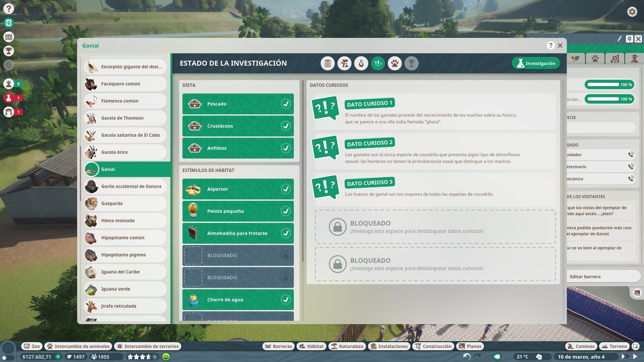Click the Pescado diet checkmark
The image size is (644, 362).
coord(285,104)
